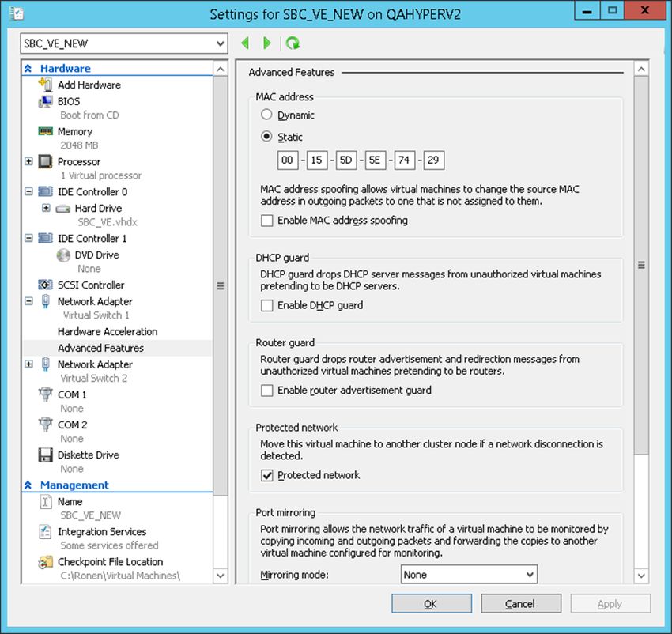Uncheck the Protected network checkbox
Screen dimensions: 672x634
[x=267, y=475]
